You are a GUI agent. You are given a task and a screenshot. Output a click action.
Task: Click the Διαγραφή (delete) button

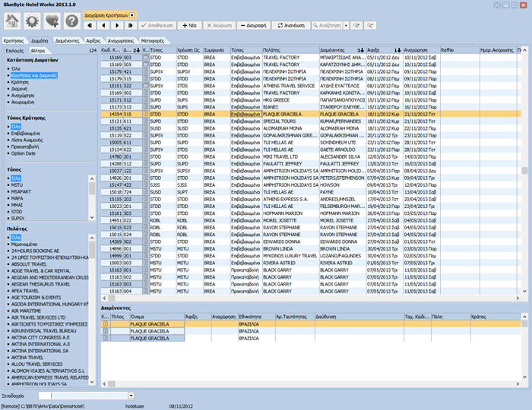253,25
